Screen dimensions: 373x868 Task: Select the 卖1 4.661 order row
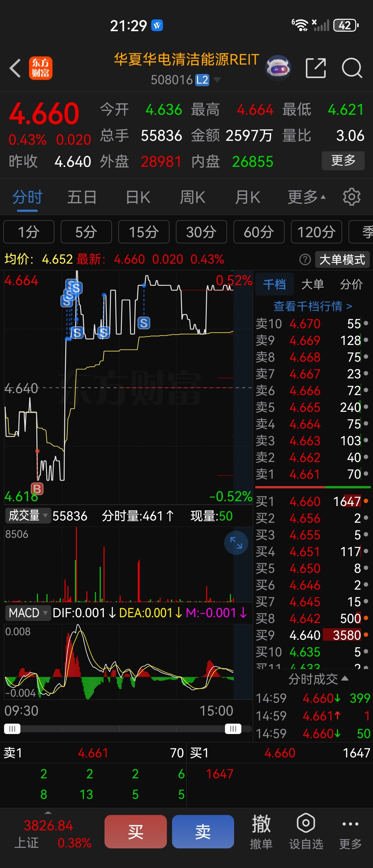click(x=313, y=474)
